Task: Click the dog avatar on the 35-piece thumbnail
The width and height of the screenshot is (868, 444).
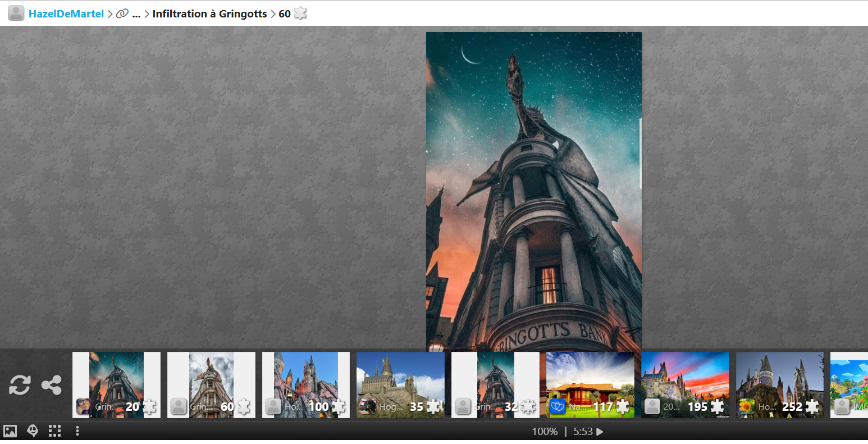Action: (x=368, y=406)
